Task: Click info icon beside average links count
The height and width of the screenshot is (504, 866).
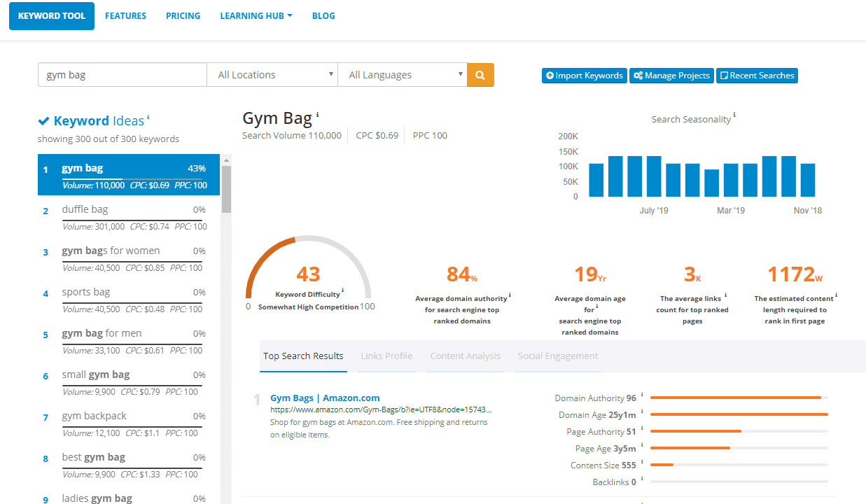Action: click(x=725, y=295)
